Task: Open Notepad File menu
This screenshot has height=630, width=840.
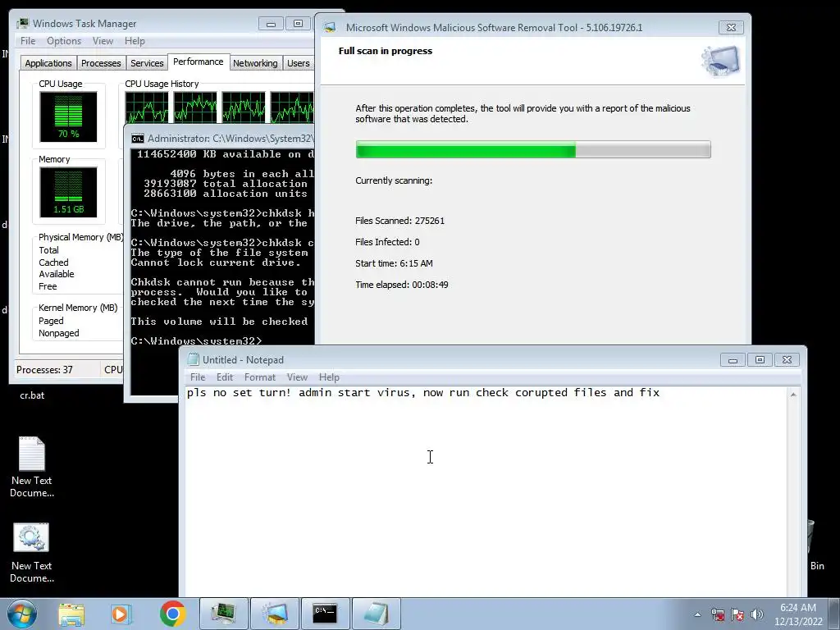Action: point(198,377)
